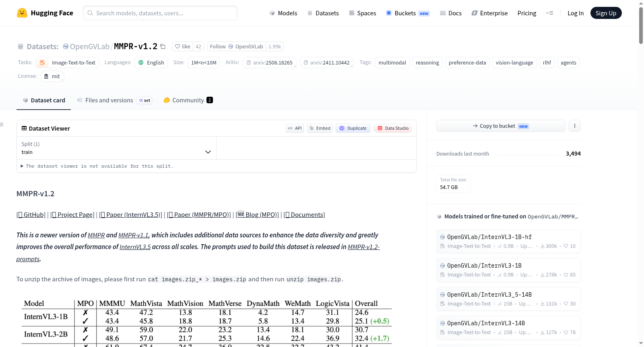Open Data Studio

coord(393,128)
